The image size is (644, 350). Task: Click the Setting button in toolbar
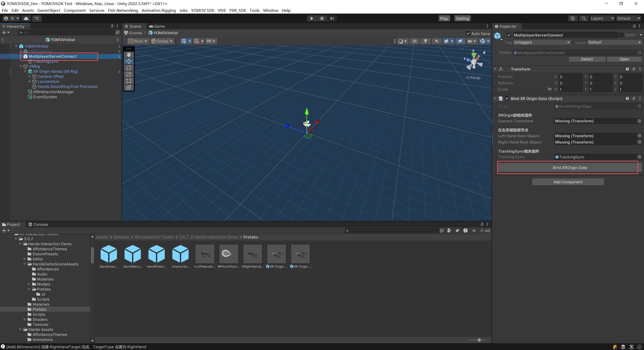[x=462, y=18]
